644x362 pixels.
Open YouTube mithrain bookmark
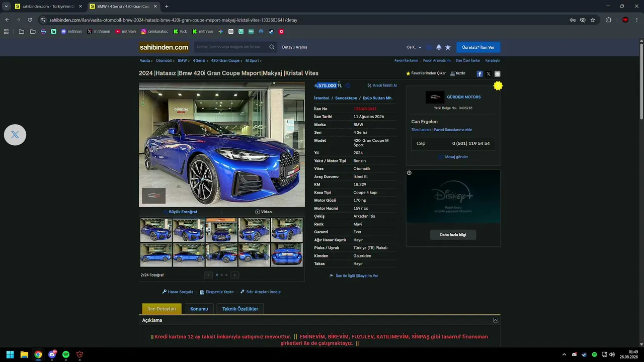[x=125, y=31]
